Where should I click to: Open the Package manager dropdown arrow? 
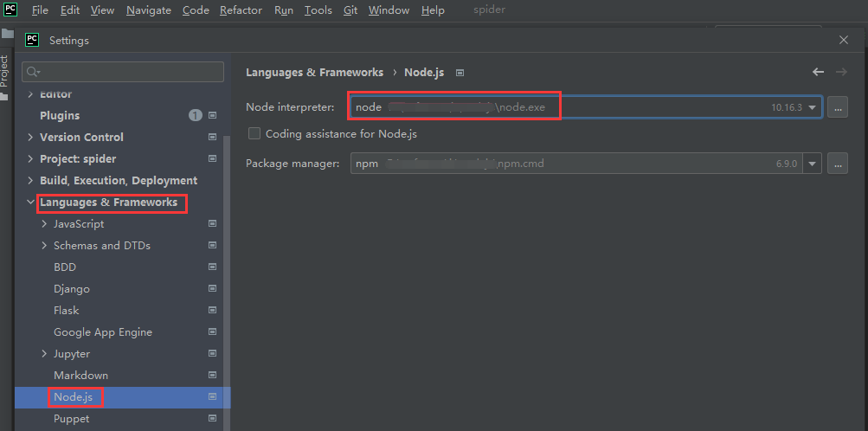[x=812, y=164]
